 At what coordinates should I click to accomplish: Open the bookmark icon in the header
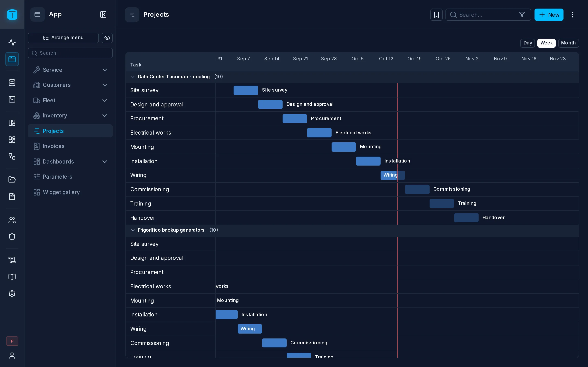[436, 14]
